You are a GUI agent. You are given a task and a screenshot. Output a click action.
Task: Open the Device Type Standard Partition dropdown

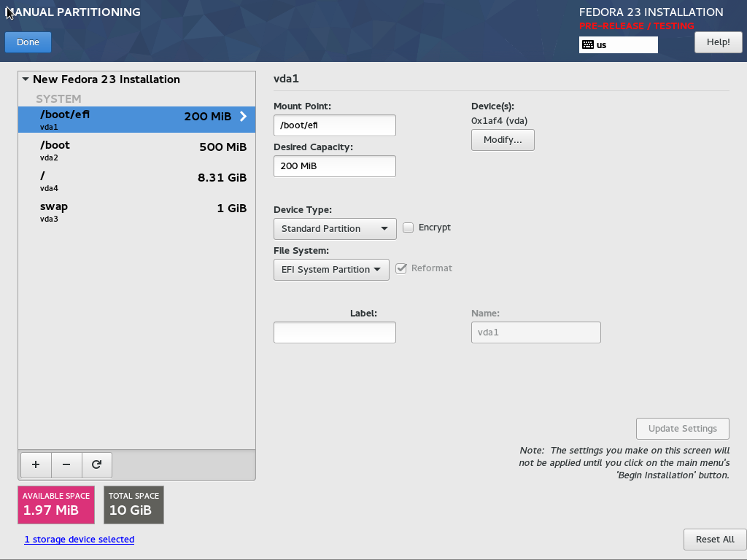(335, 228)
